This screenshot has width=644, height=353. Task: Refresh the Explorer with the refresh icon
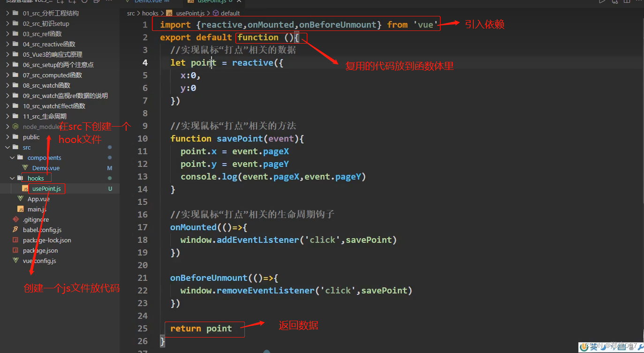click(84, 2)
